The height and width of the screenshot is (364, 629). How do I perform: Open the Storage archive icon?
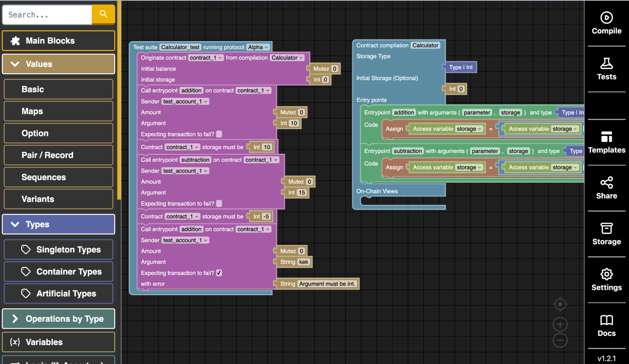pos(606,229)
